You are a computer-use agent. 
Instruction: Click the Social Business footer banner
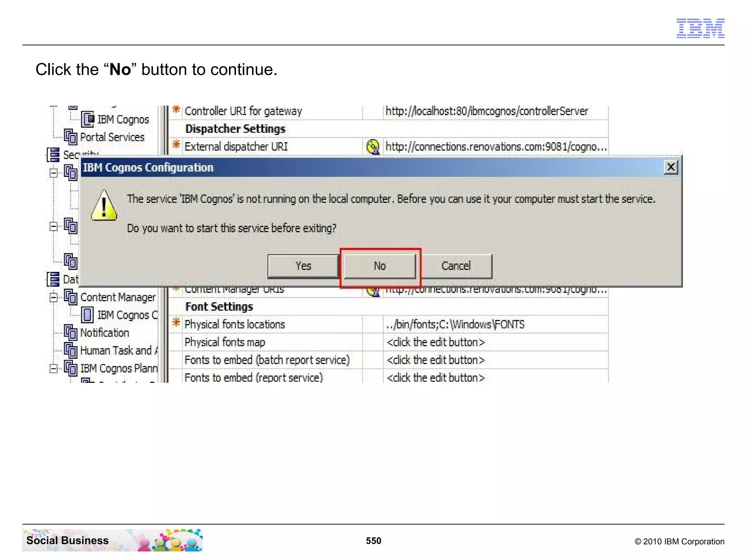coord(112,540)
